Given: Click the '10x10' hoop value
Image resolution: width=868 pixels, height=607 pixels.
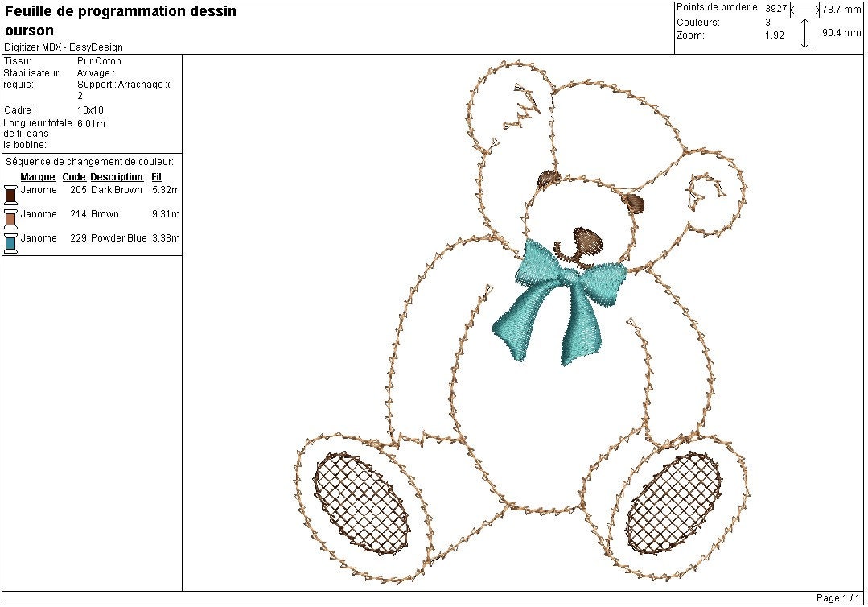Looking at the screenshot, I should [90, 109].
